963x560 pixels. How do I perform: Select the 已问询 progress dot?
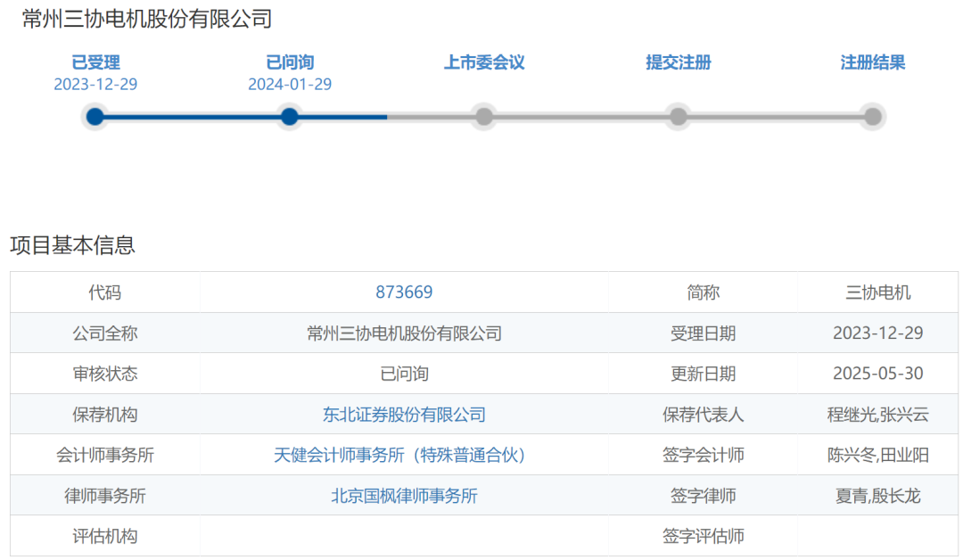(289, 117)
